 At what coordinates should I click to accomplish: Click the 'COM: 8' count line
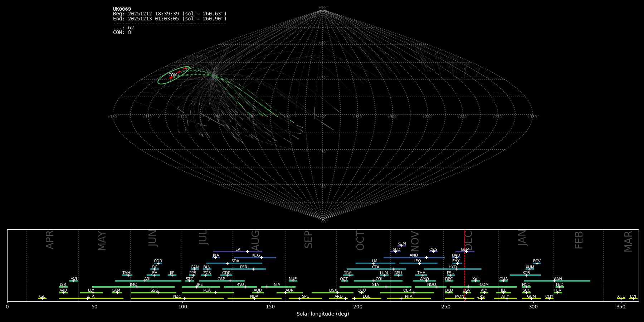pyautogui.click(x=122, y=33)
